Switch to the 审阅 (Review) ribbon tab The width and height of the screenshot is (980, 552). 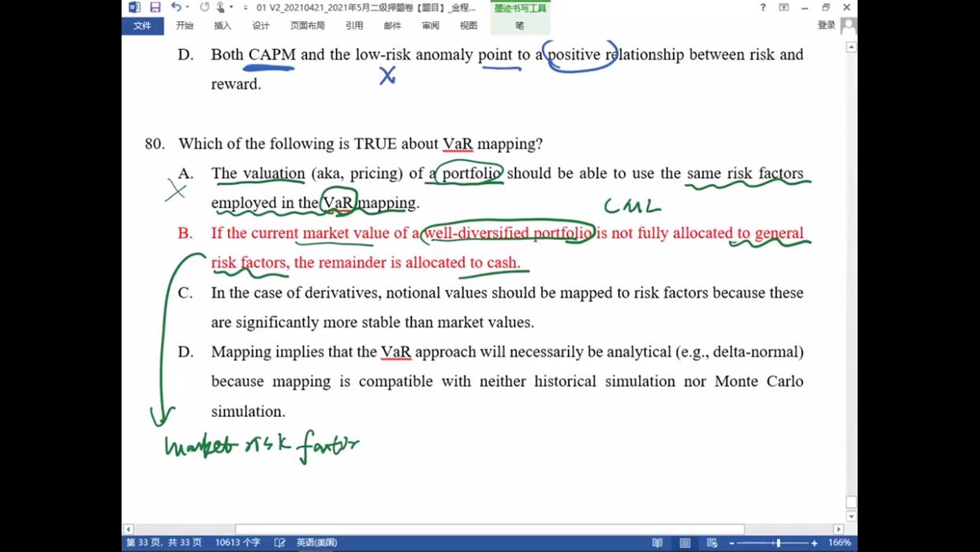pos(430,25)
